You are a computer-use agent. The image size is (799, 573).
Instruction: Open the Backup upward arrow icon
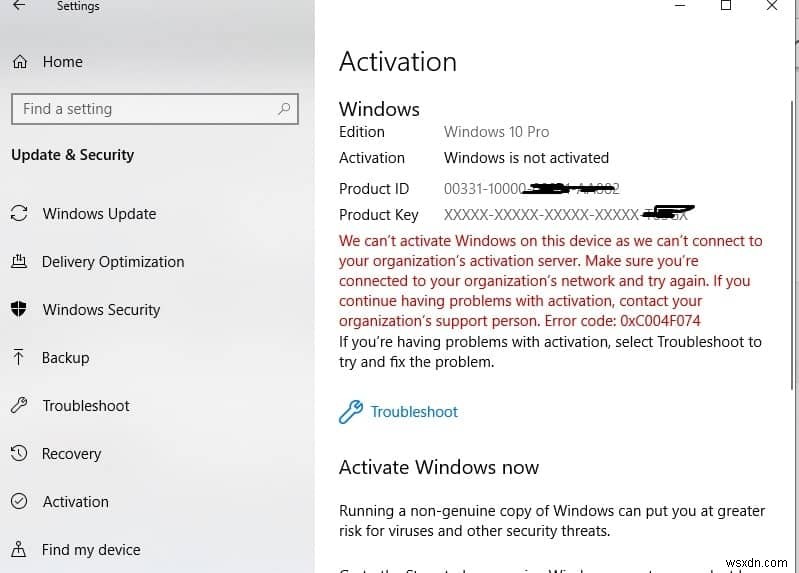(19, 357)
